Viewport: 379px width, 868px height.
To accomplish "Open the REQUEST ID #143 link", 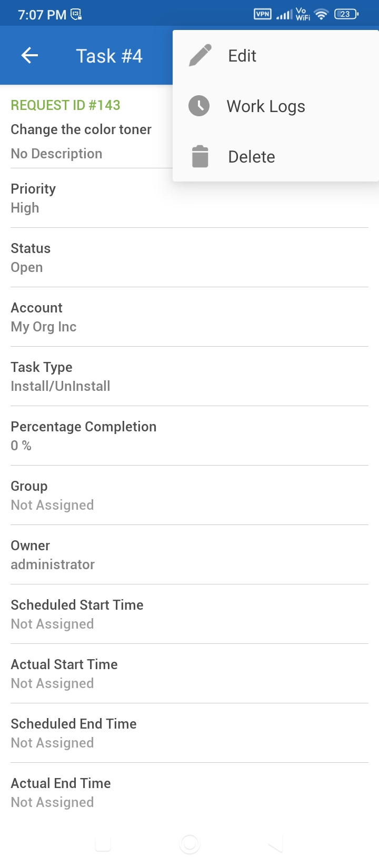I will click(x=66, y=105).
